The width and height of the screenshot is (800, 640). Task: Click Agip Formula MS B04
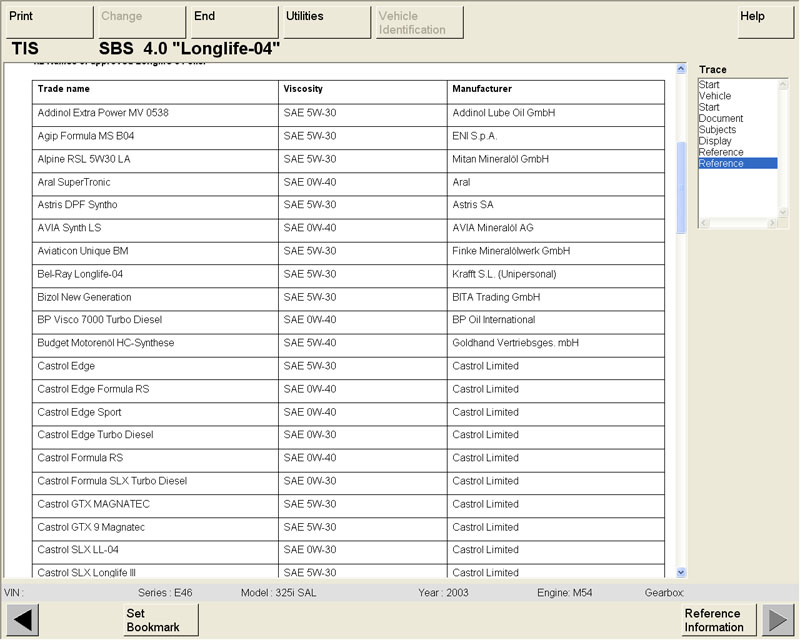tap(86, 136)
